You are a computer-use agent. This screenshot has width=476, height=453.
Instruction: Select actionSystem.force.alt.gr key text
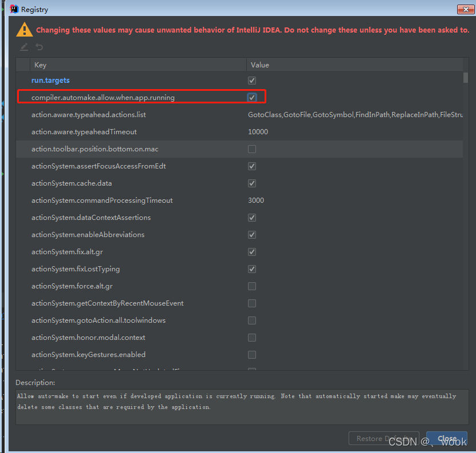72,286
